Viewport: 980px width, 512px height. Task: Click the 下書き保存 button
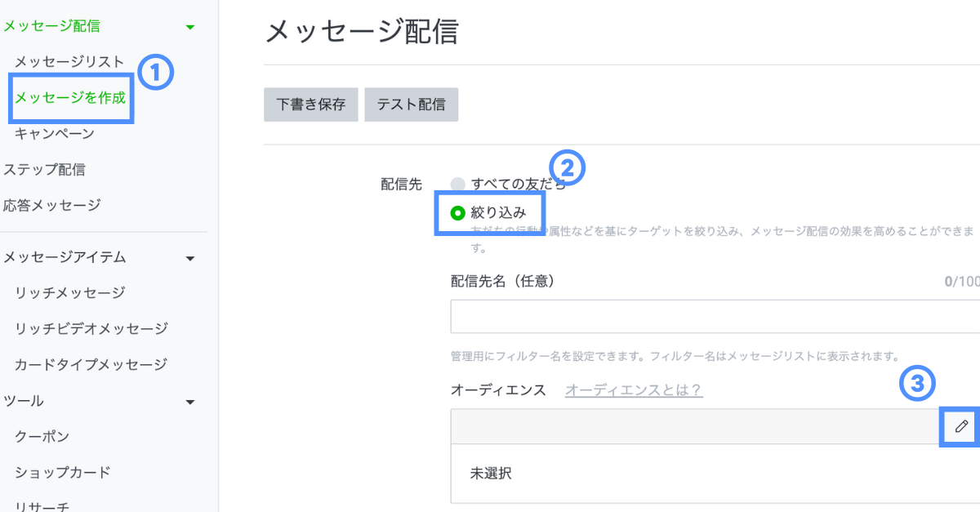(x=310, y=105)
